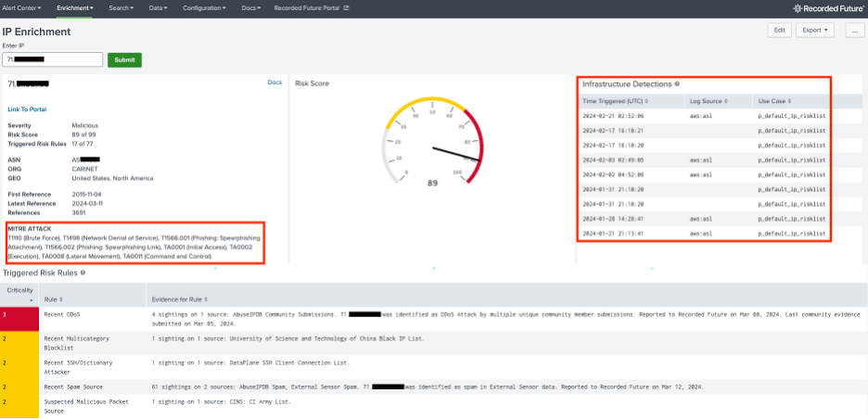Sort by Log Source column
Screen dimensions: 868x419
point(708,101)
